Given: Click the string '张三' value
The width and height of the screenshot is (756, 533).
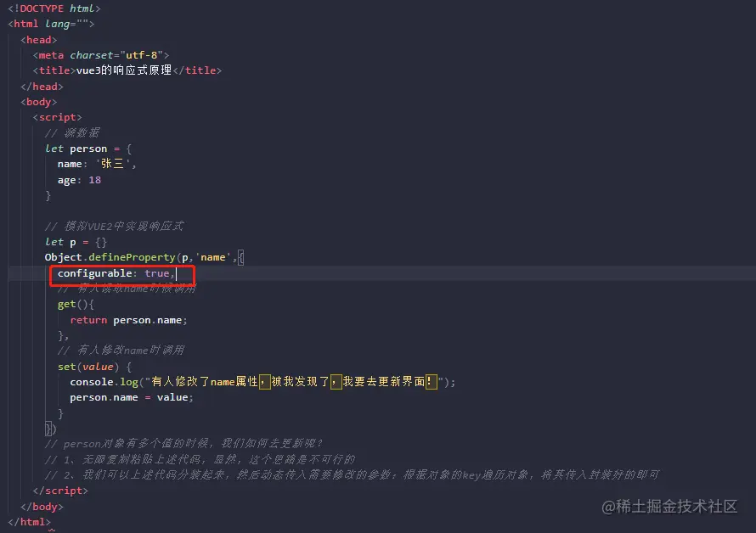Looking at the screenshot, I should tap(112, 165).
